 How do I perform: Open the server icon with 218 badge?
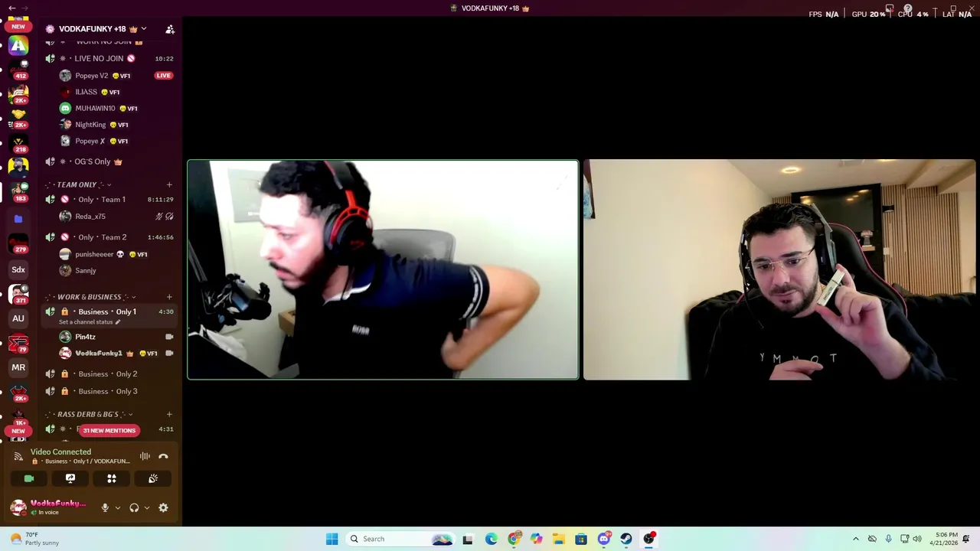pyautogui.click(x=18, y=142)
